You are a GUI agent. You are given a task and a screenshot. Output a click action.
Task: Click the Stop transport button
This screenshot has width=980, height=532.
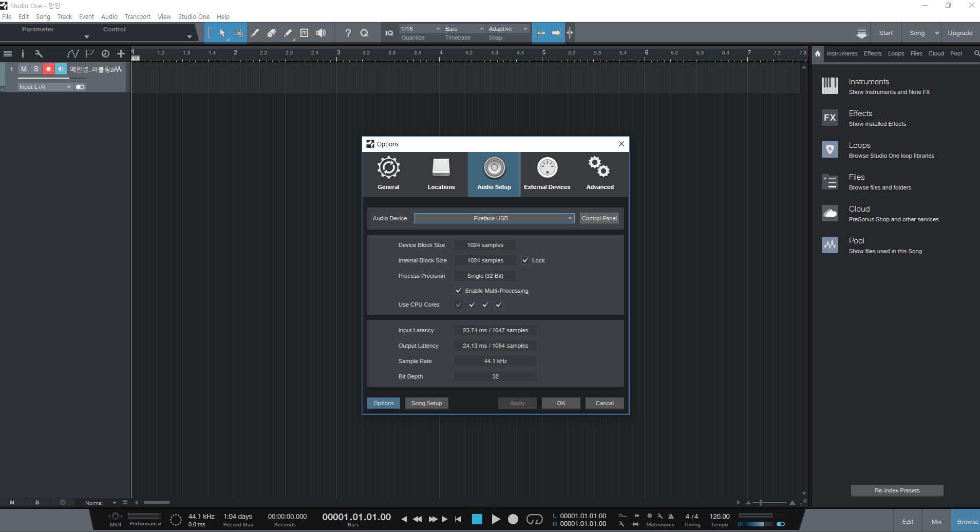477,519
